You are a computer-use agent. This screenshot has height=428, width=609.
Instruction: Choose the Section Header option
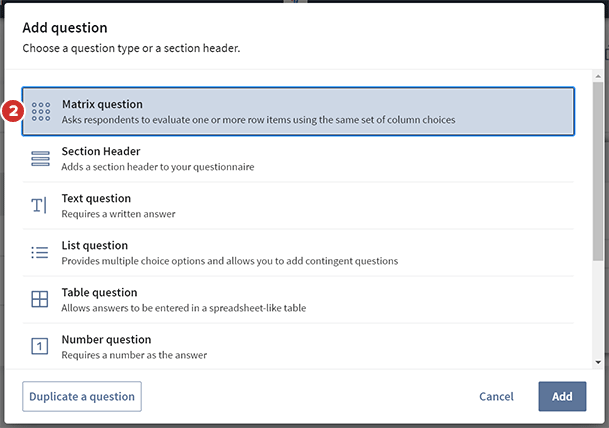[101, 151]
